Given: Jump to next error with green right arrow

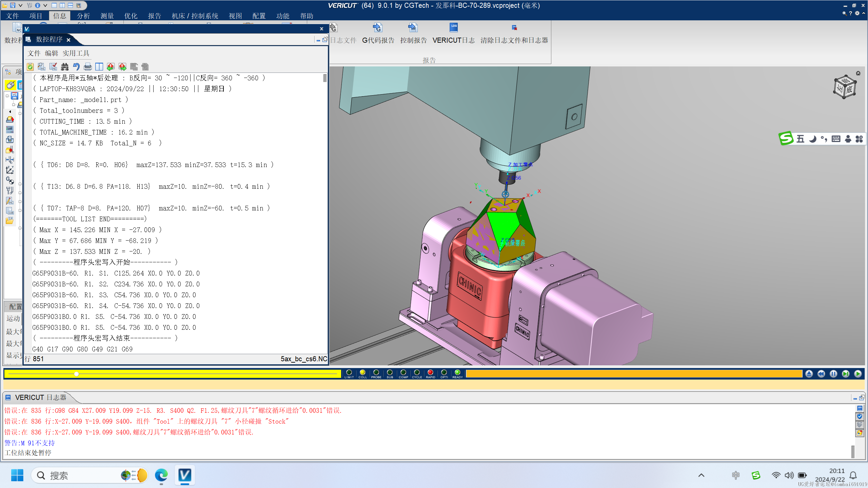Looking at the screenshot, I should 122,67.
